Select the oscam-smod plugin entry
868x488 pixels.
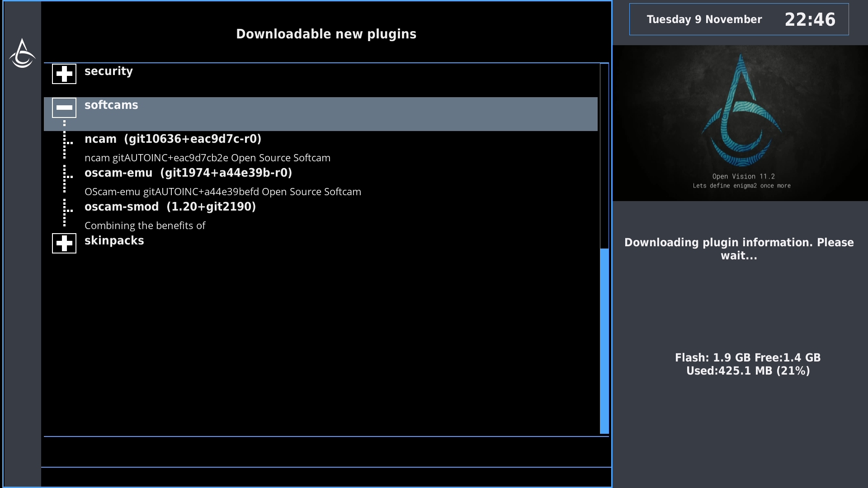(x=170, y=207)
